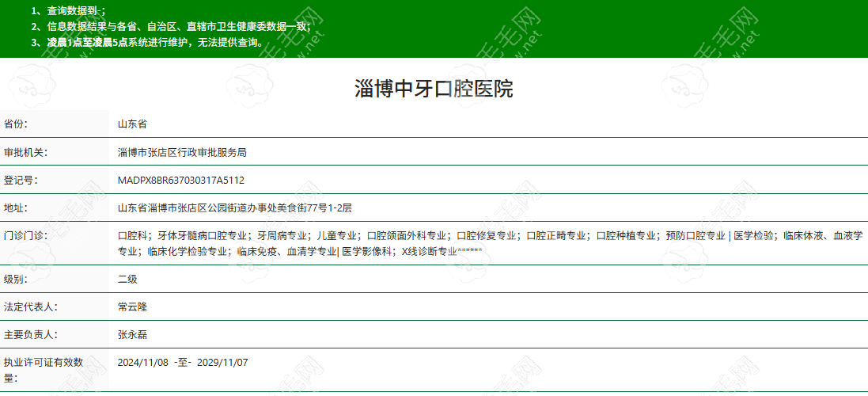Click notice line 1 查询数据到-
This screenshot has width=868, height=396.
click(68, 10)
